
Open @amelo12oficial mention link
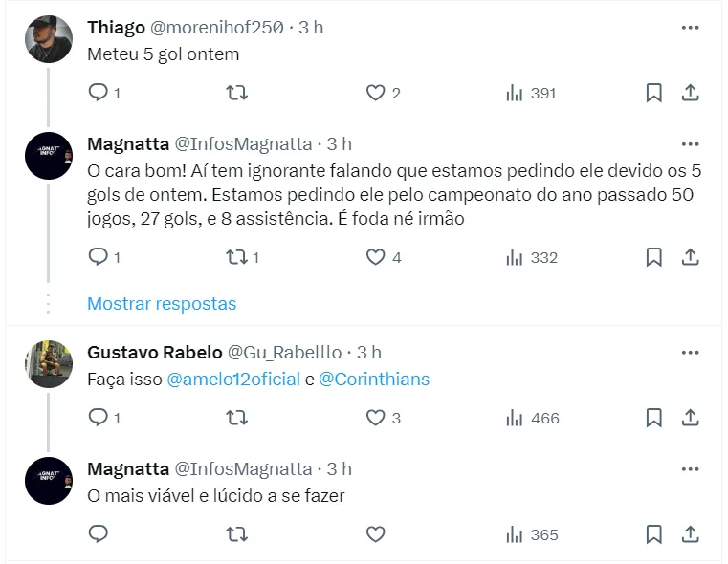pyautogui.click(x=233, y=380)
